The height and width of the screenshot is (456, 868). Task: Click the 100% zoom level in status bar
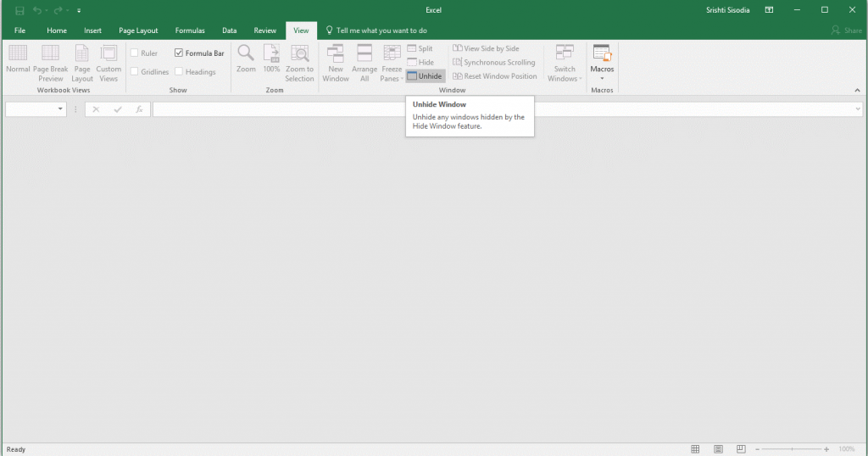coord(847,449)
